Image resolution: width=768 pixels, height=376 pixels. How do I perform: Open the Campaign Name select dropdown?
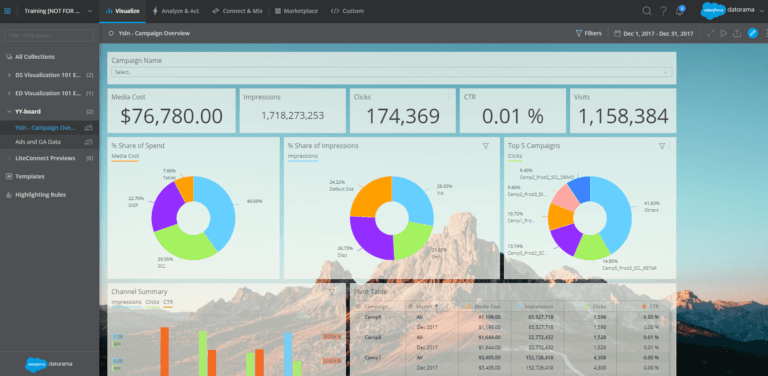(391, 72)
